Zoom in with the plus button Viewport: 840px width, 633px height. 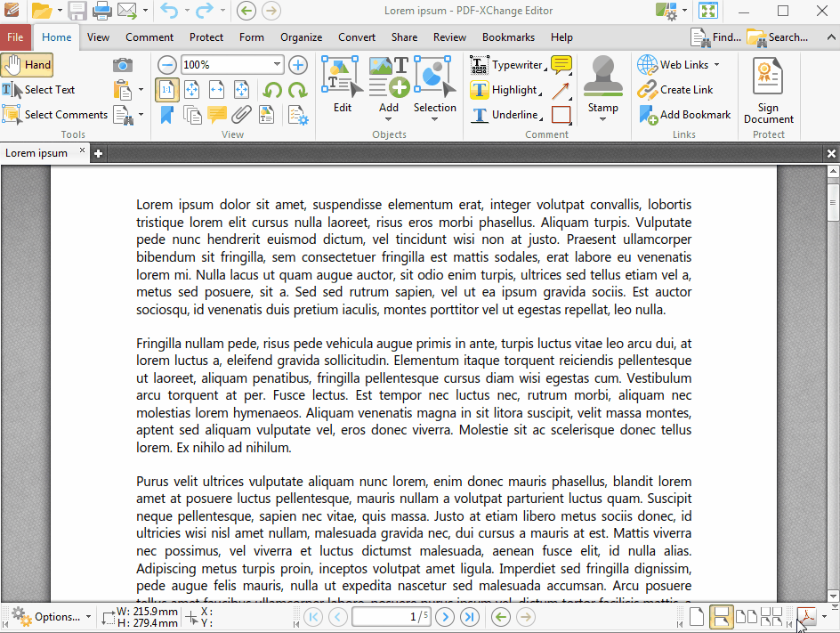(x=298, y=65)
